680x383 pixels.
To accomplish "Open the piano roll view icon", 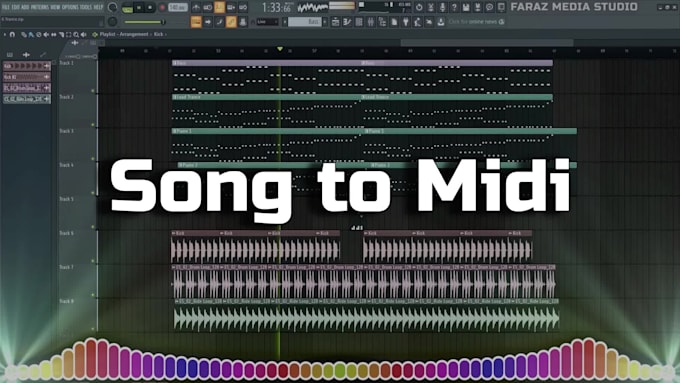I will coord(347,22).
